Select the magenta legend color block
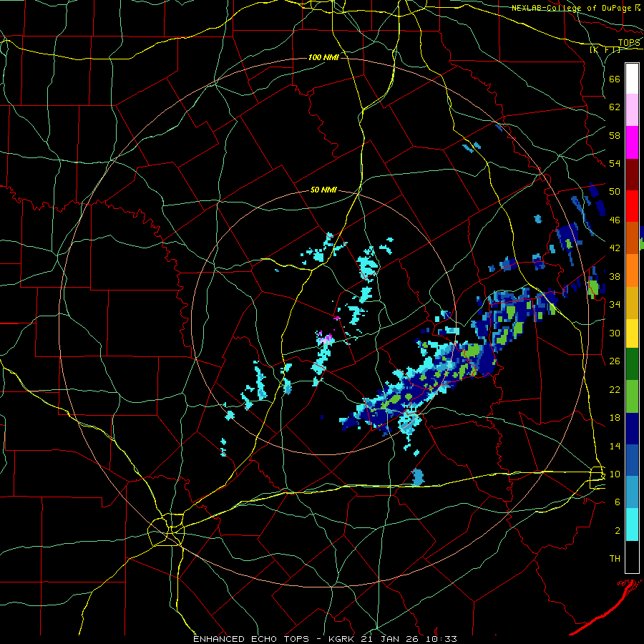 (x=632, y=142)
